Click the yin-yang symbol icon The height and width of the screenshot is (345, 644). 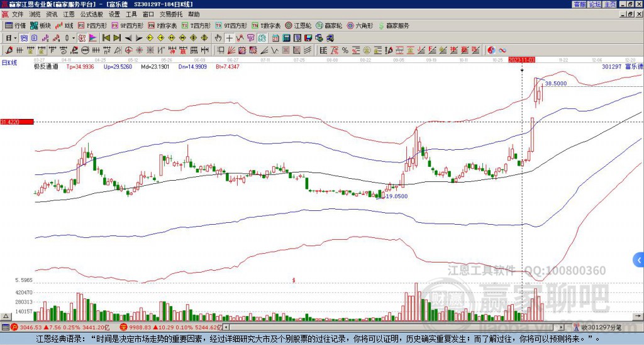point(491,50)
